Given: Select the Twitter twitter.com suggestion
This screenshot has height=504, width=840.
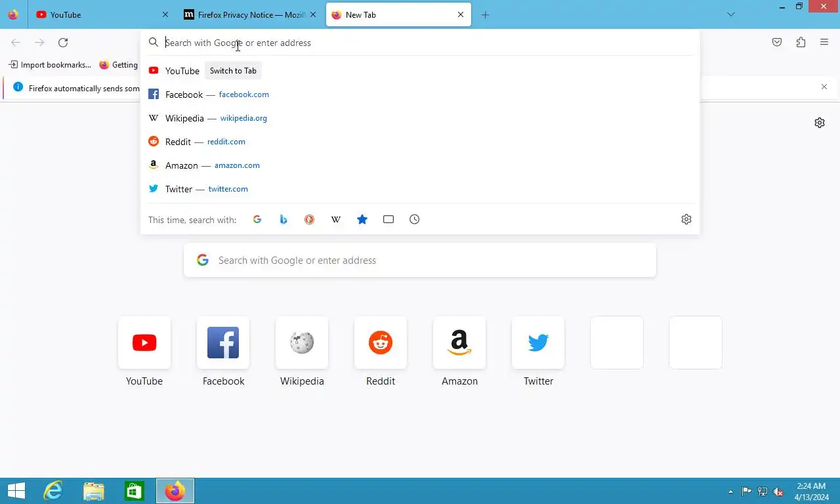Looking at the screenshot, I should point(420,189).
